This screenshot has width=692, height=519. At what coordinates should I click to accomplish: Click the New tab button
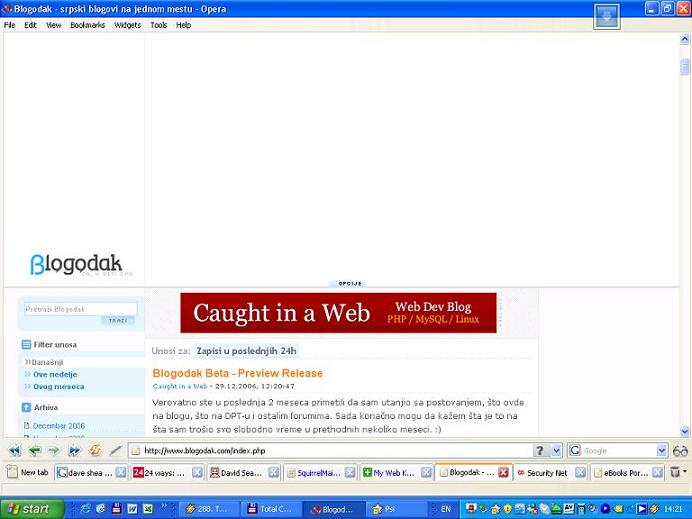(28, 472)
